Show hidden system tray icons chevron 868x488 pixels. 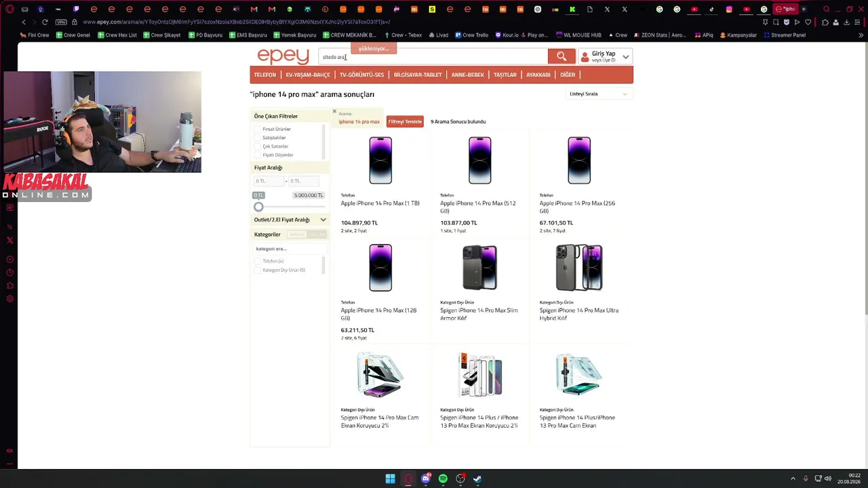[x=793, y=479]
